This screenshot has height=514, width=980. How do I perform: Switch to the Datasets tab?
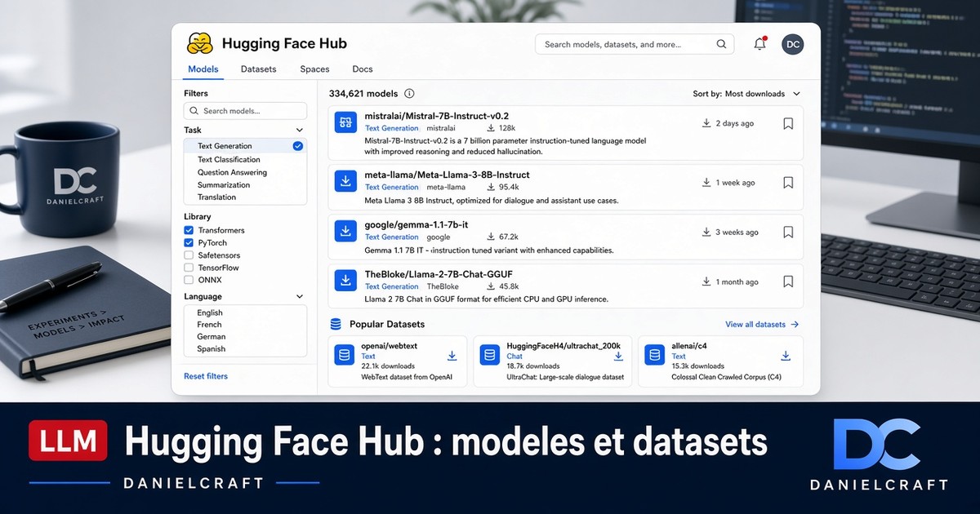(x=258, y=69)
